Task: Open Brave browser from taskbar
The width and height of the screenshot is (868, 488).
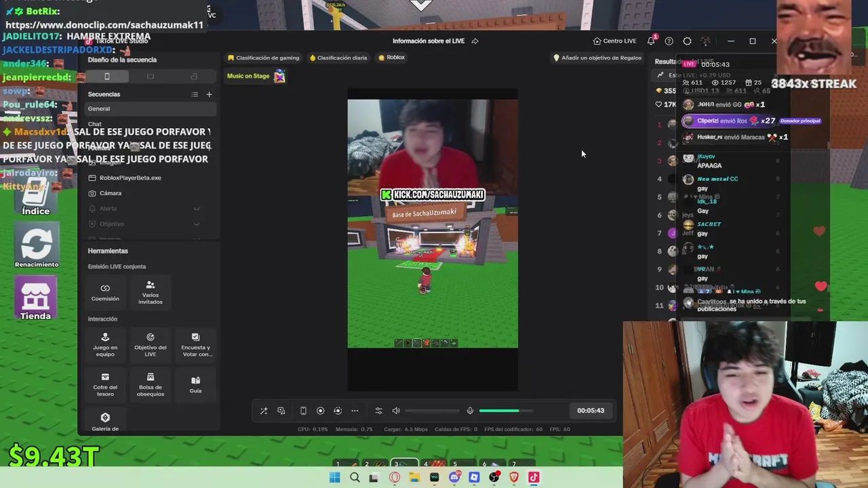Action: tap(514, 478)
